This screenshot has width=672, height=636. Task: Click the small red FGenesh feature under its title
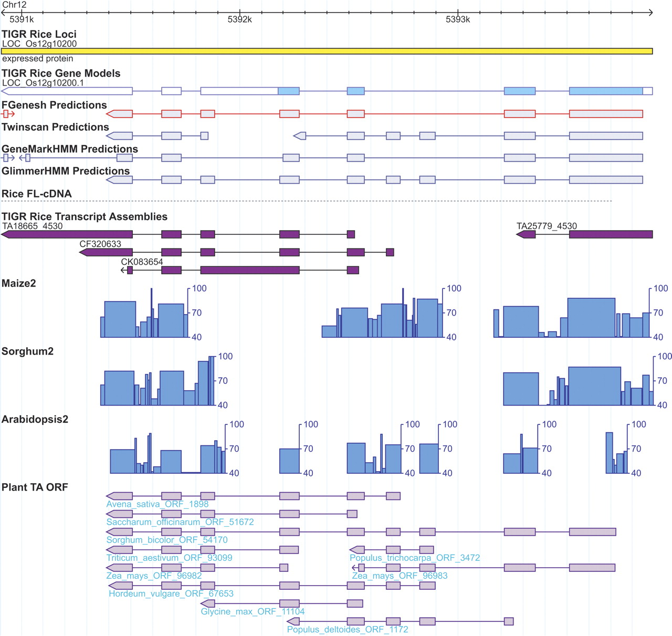click(8, 114)
